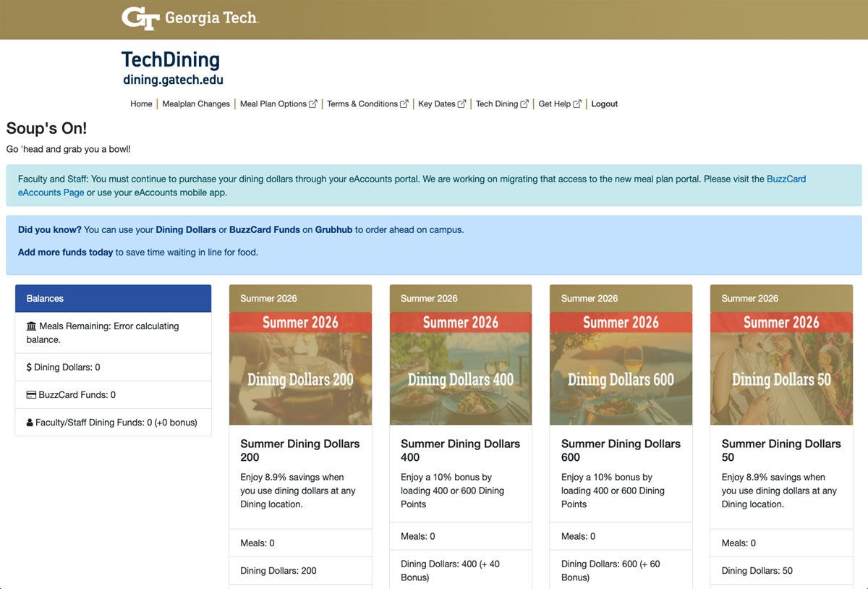Click the external-link icon beside Get Help

577,104
